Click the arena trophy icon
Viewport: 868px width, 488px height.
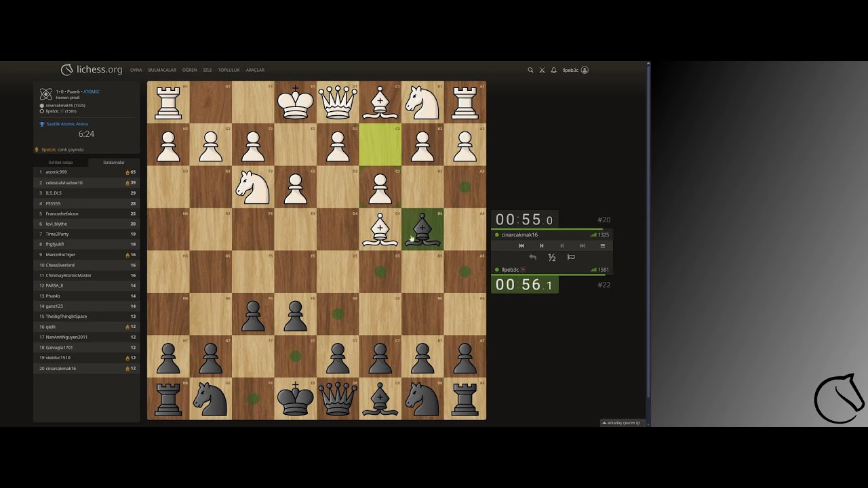42,124
